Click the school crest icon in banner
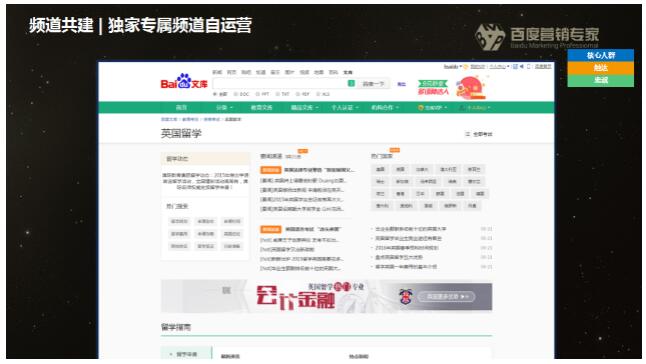 406,296
